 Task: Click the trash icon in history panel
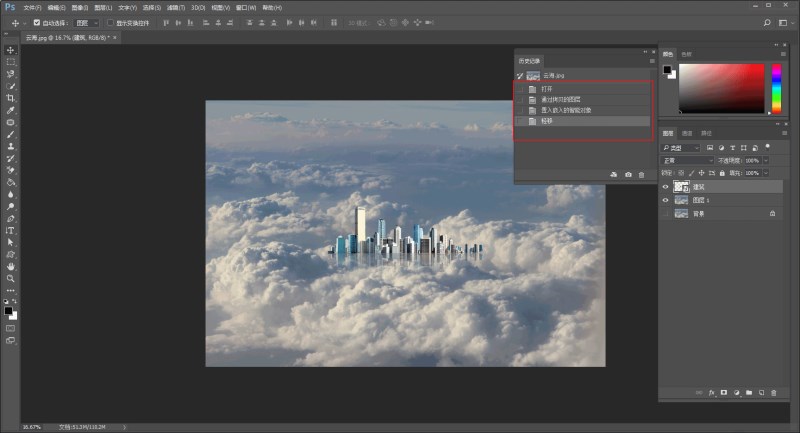tap(641, 175)
